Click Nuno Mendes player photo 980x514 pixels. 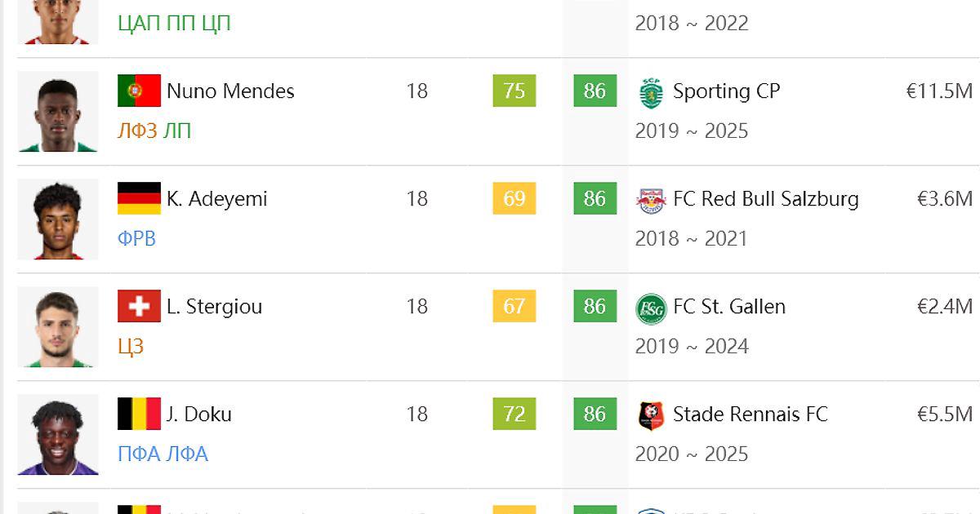click(x=57, y=112)
